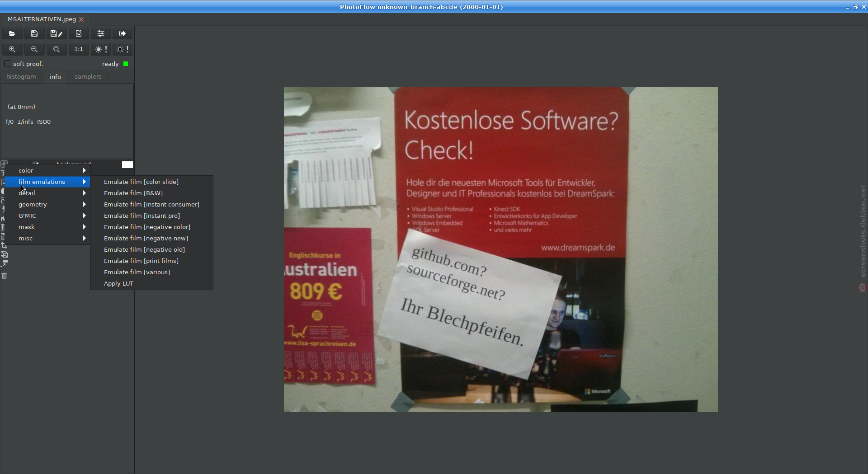Open the misc submenu
This screenshot has height=474, width=868.
[47, 238]
